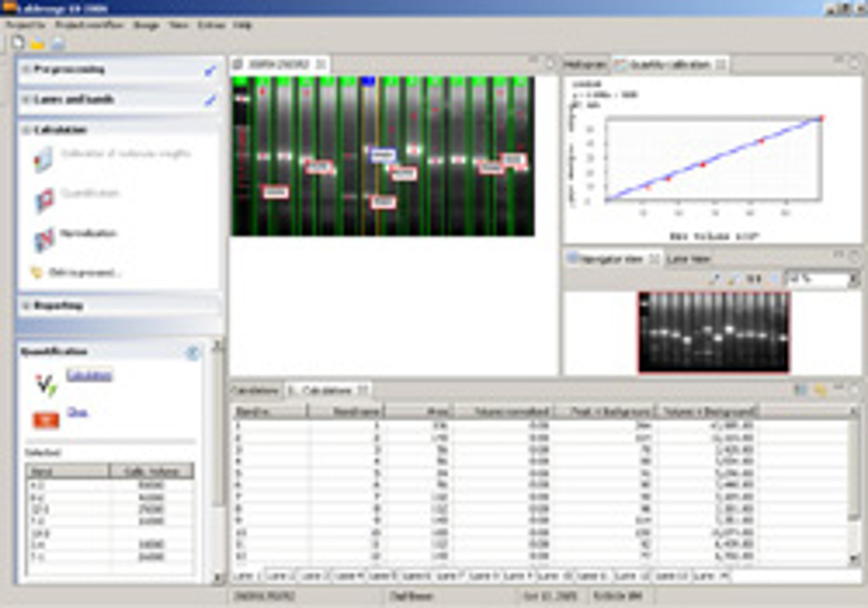Switch to the Lane View tab
This screenshot has height=608, width=868.
(688, 259)
